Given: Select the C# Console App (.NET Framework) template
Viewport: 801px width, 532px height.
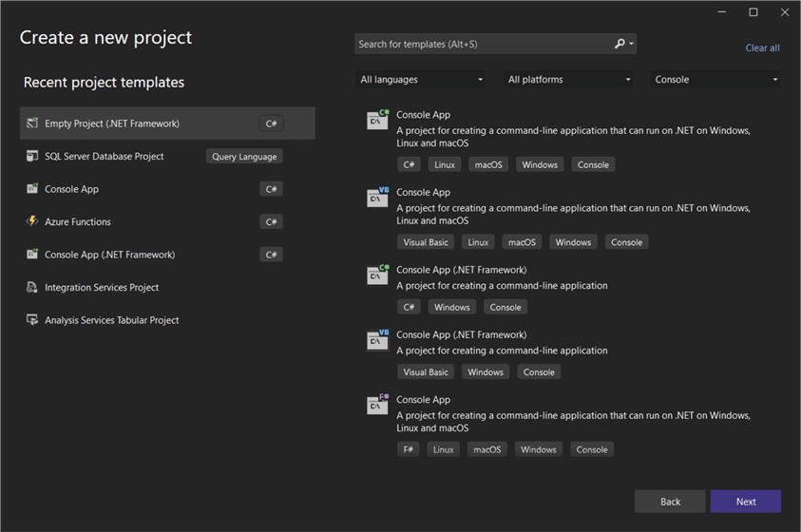Looking at the screenshot, I should (x=461, y=270).
